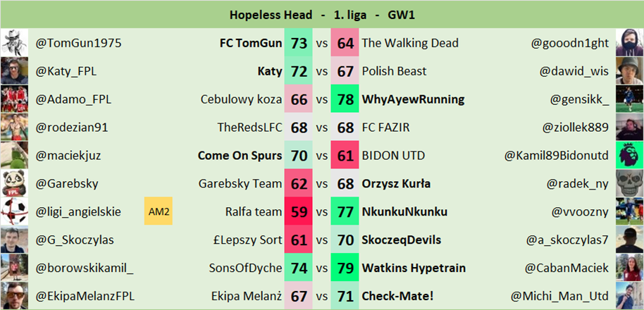Click the Premier League lion avatar of @Kamil89Bidonutd
Viewport: 644px width, 310px height.
point(629,155)
